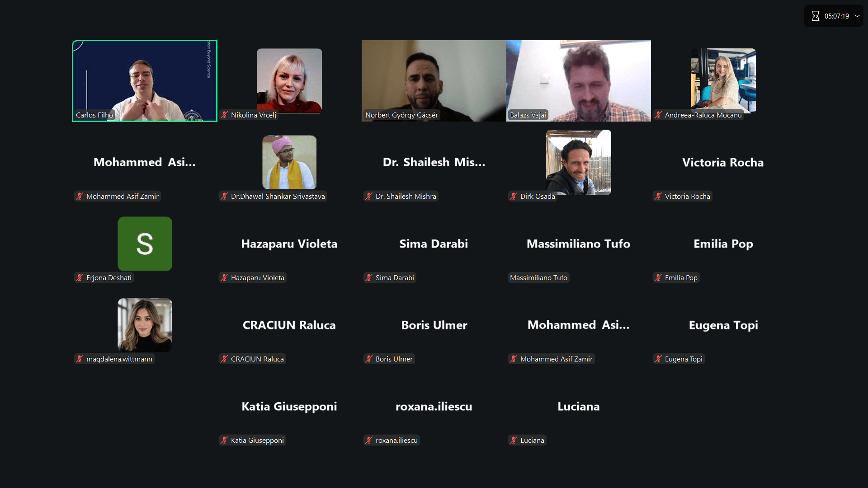Click Massimiliano Tufo name label
The width and height of the screenshot is (868, 488).
tap(538, 278)
